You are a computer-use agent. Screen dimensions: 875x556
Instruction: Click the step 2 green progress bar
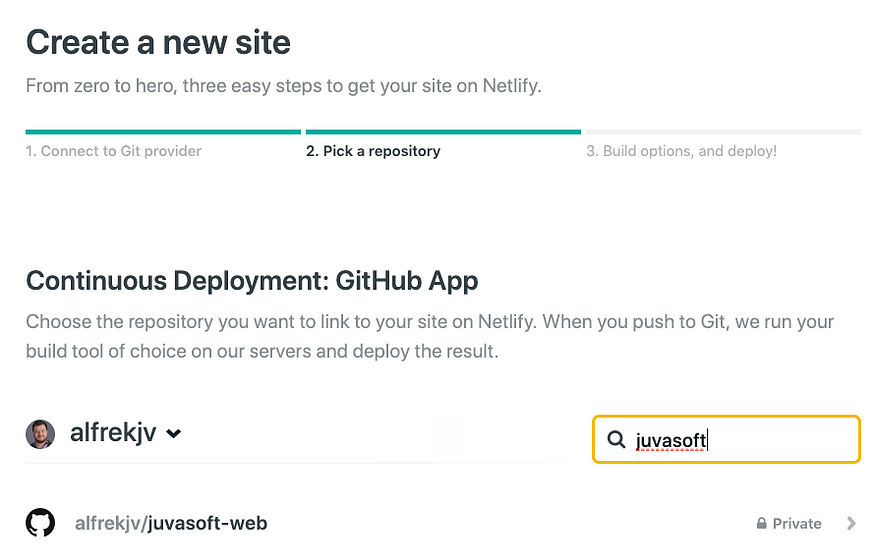point(443,132)
